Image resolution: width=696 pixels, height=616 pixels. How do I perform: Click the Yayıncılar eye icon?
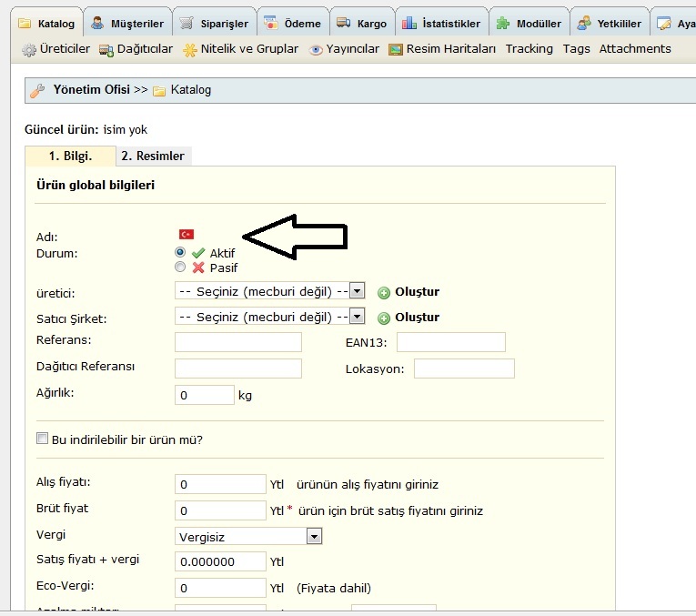316,50
